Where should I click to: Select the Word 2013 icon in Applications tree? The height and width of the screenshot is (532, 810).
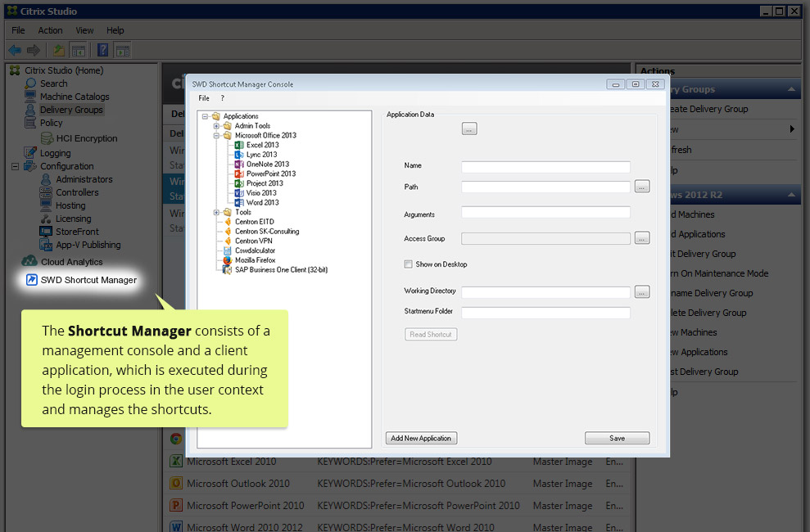(x=239, y=202)
